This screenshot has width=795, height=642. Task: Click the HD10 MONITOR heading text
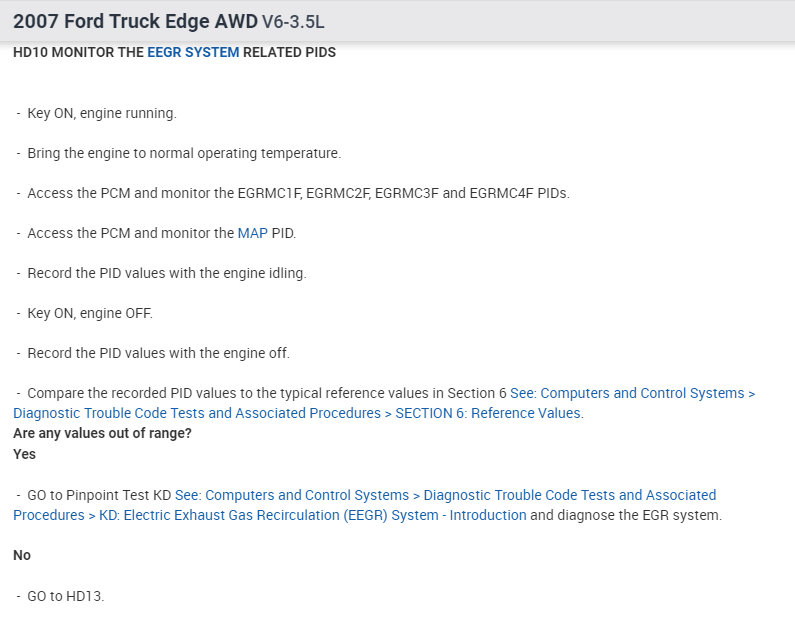(x=78, y=52)
